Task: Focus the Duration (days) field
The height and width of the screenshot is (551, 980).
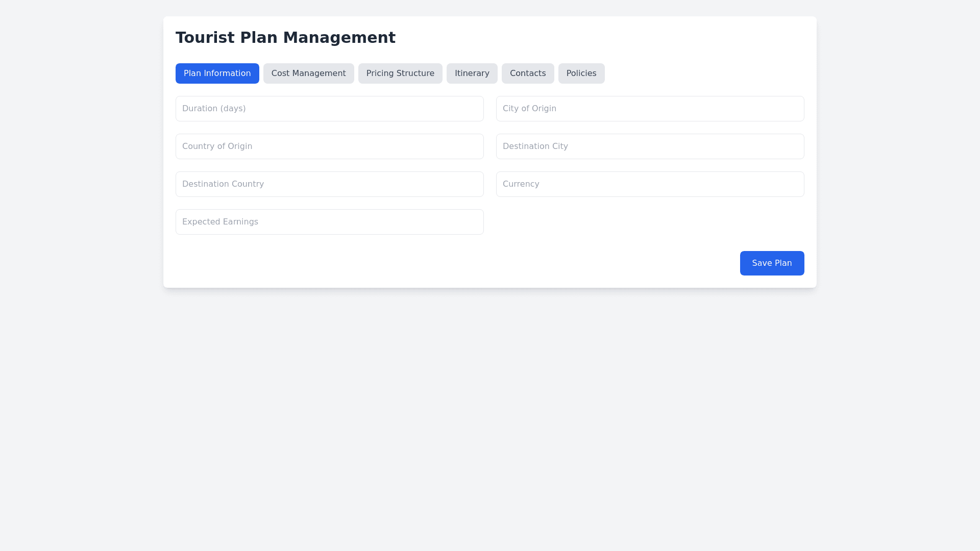Action: click(x=329, y=109)
